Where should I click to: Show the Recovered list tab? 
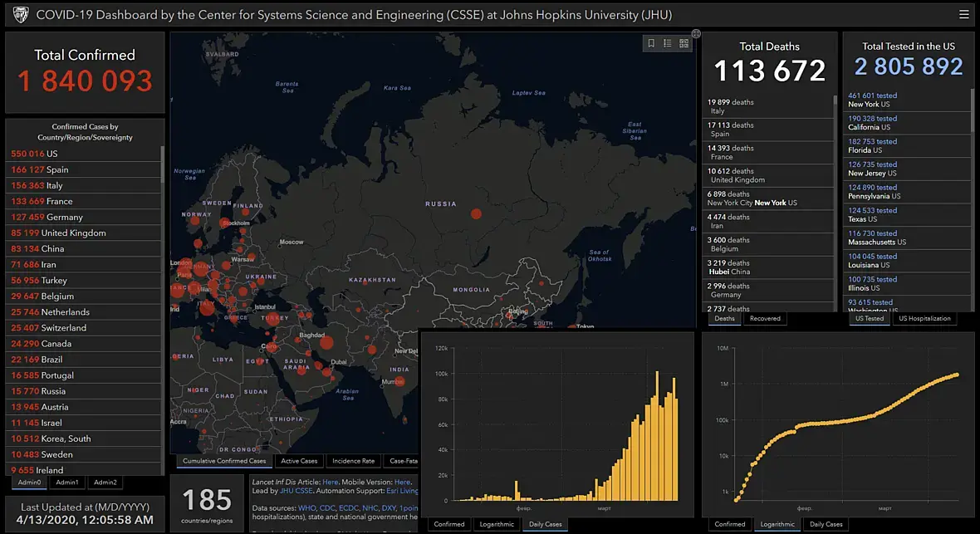(765, 318)
